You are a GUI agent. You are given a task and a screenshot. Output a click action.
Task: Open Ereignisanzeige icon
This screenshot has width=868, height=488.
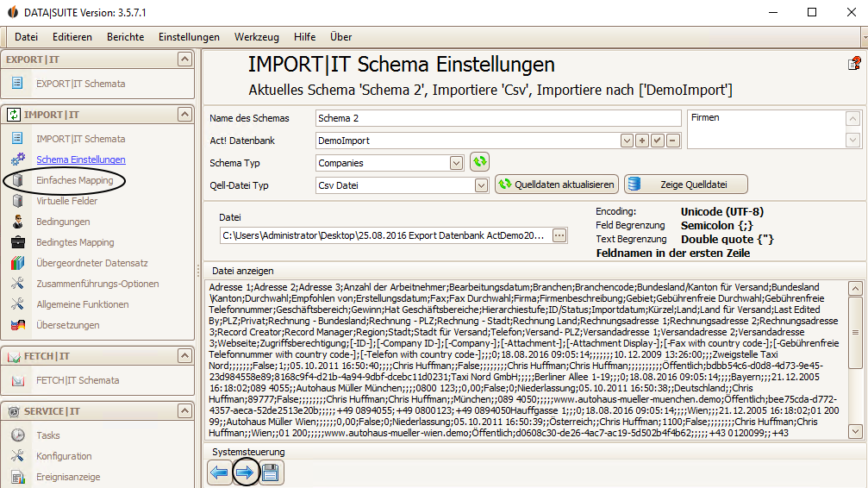(x=18, y=477)
